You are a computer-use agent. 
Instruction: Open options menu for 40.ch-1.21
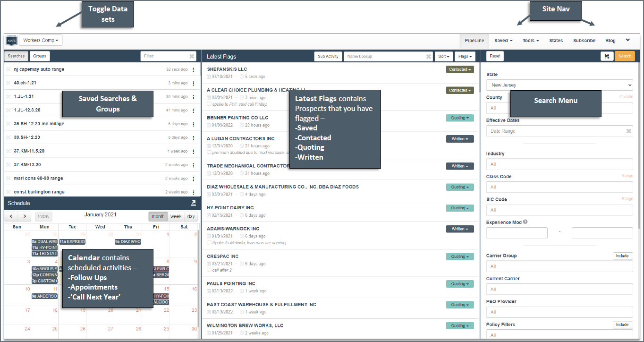194,83
